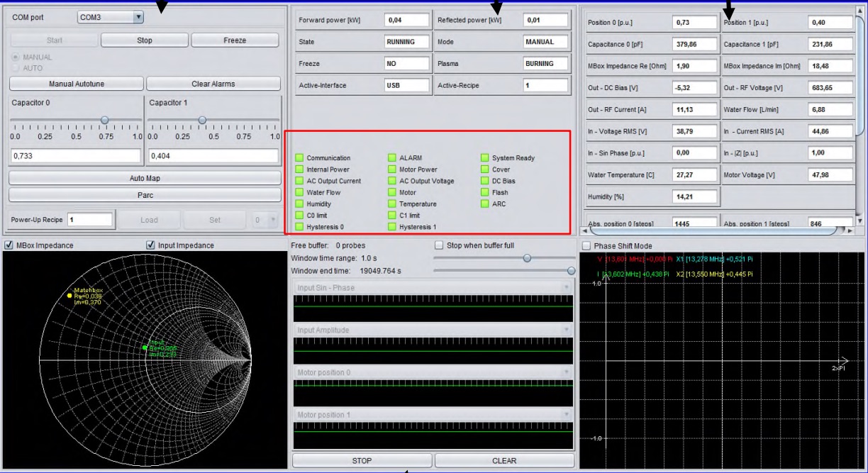Open the recipe number dropdown next to Set
Viewport: 868px width, 473px height.
264,220
